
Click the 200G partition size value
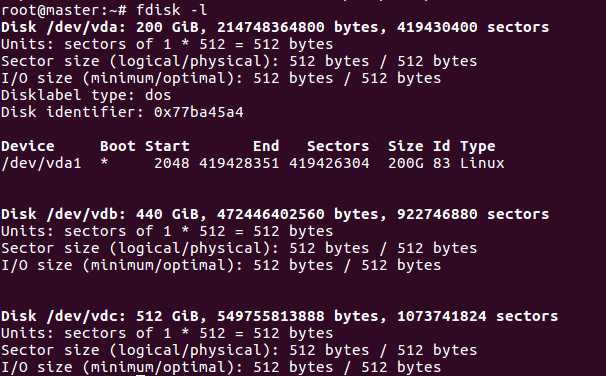click(405, 163)
